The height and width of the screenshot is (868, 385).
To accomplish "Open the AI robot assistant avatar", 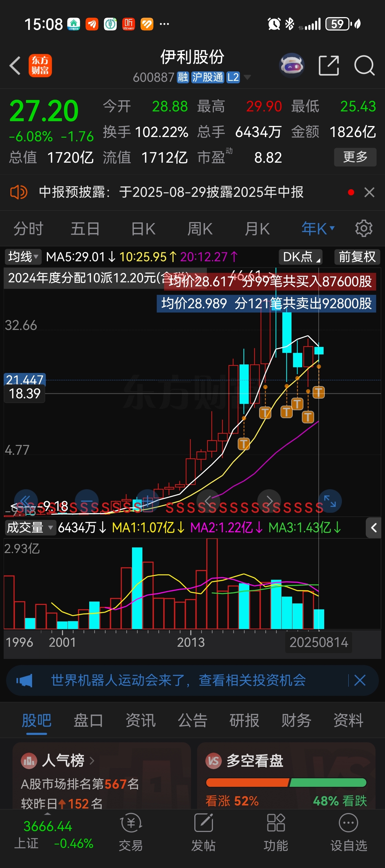I will [x=292, y=65].
